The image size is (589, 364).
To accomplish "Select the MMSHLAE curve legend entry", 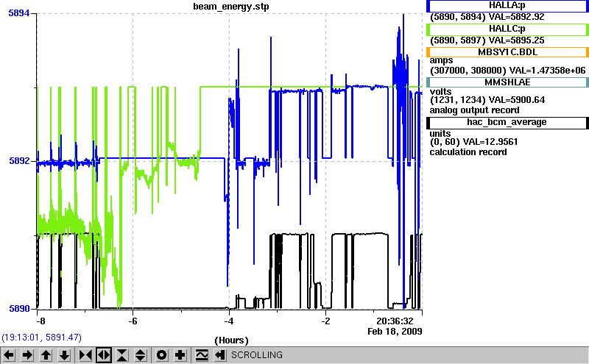I will pos(507,82).
